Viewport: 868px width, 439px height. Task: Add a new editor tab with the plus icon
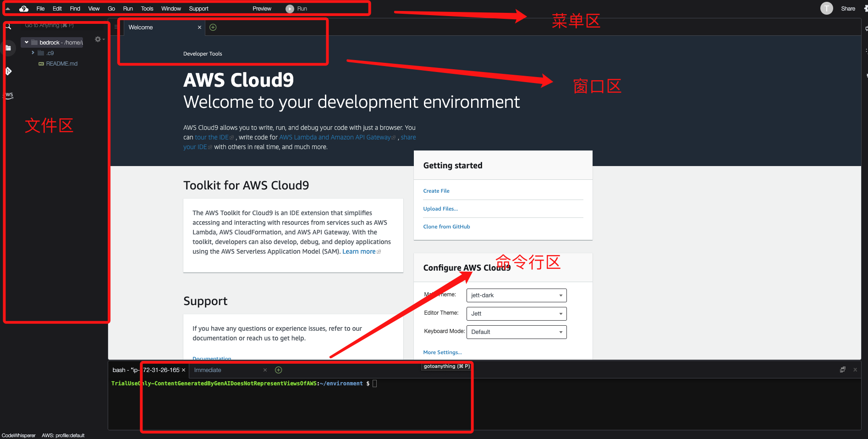click(x=213, y=28)
